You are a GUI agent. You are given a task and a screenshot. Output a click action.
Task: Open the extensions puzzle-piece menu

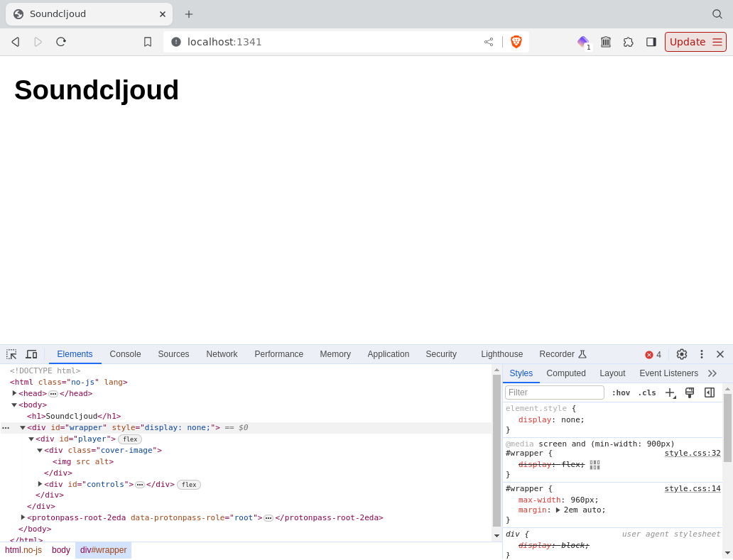click(629, 42)
